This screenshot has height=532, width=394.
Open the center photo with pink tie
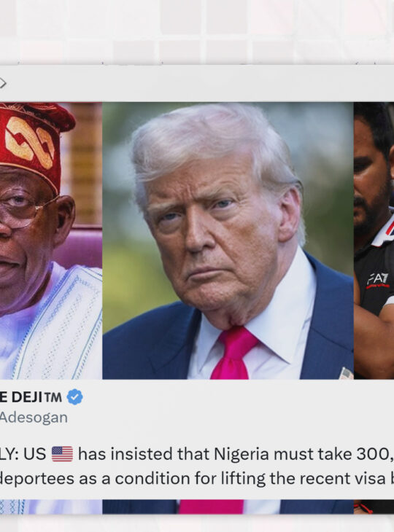(x=228, y=240)
